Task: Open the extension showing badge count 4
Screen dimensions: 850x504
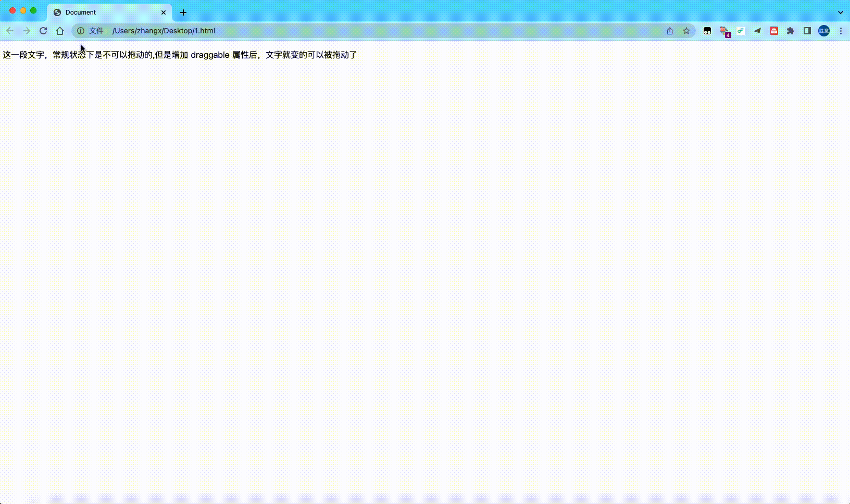Action: tap(723, 31)
